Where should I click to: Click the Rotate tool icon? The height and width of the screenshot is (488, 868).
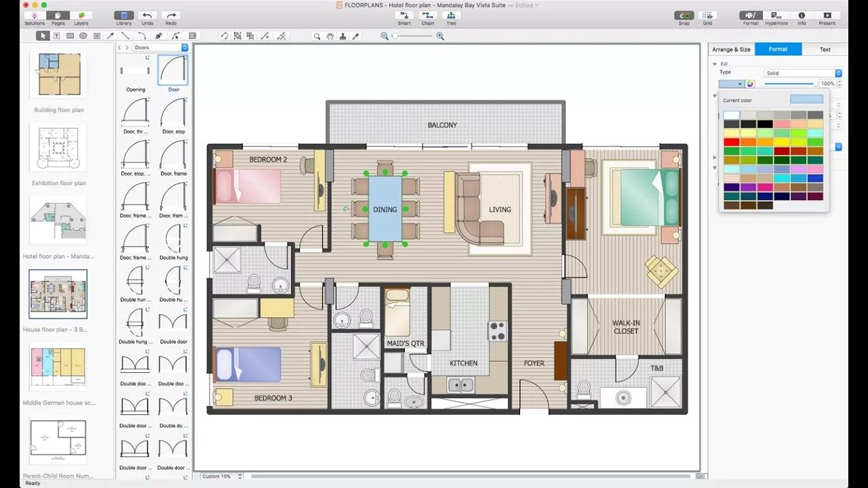click(224, 36)
